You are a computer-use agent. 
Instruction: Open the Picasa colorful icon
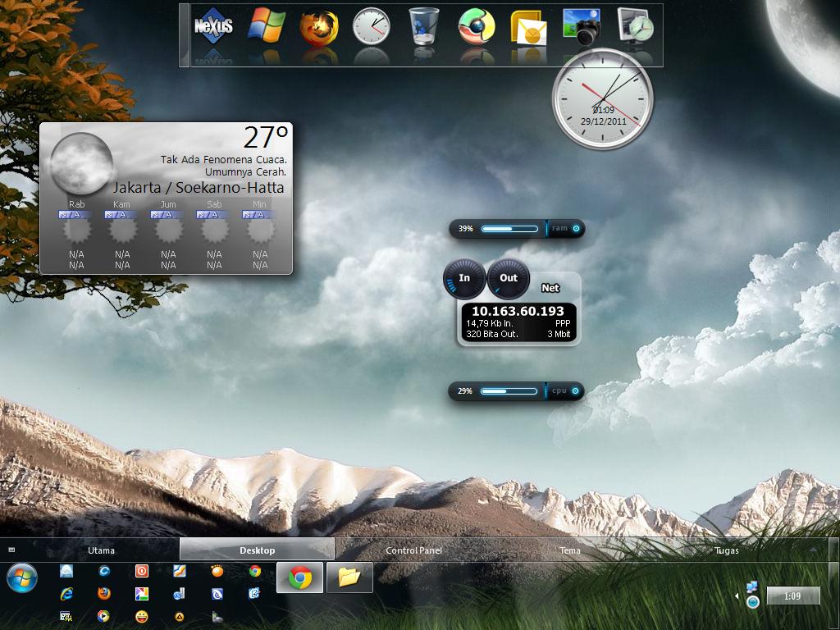coord(141,594)
